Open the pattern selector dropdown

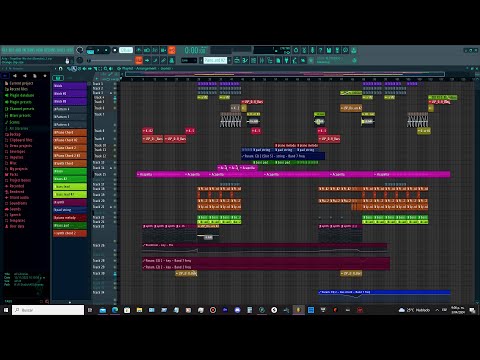pos(215,60)
